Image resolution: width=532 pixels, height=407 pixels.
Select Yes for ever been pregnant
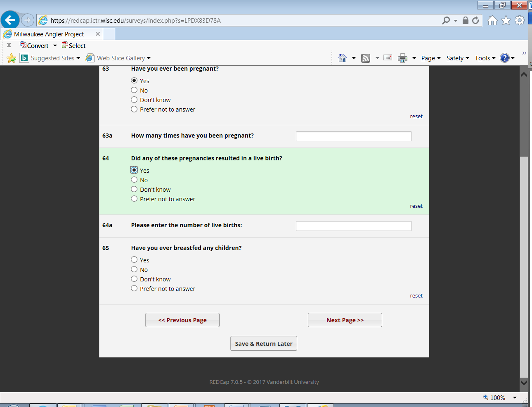coord(134,81)
